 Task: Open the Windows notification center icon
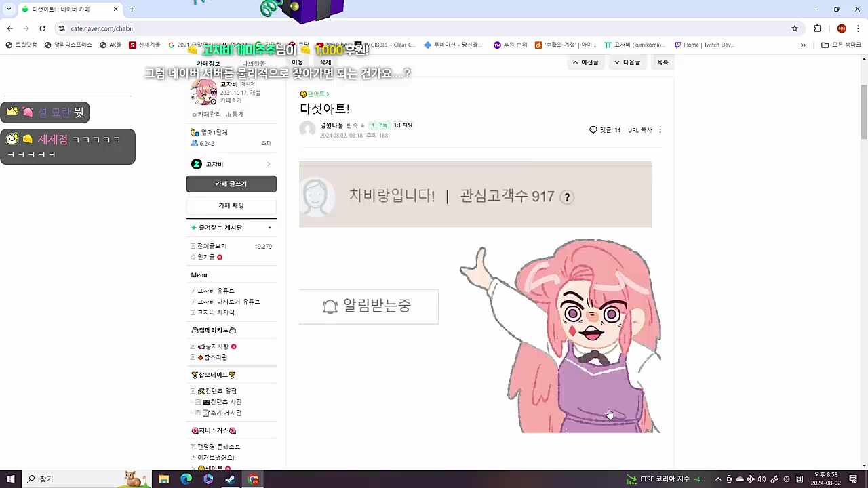853,479
